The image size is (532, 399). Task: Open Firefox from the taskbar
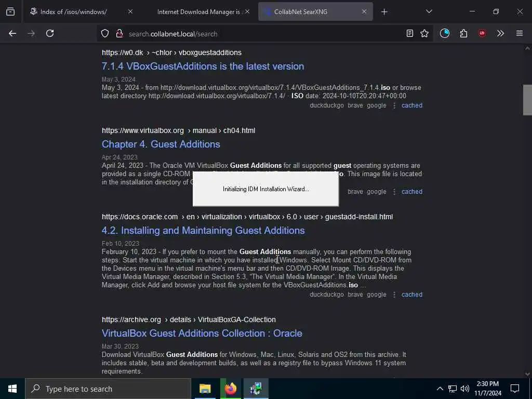click(230, 389)
